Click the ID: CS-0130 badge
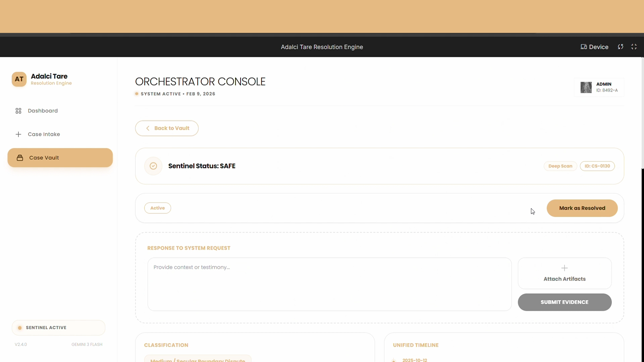This screenshot has width=644, height=362. 597,166
